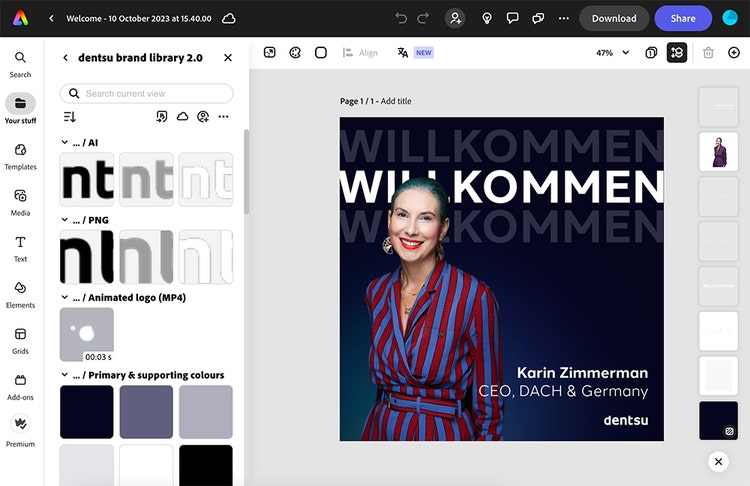750x486 pixels.
Task: Delete page using the trash icon
Action: [x=708, y=52]
